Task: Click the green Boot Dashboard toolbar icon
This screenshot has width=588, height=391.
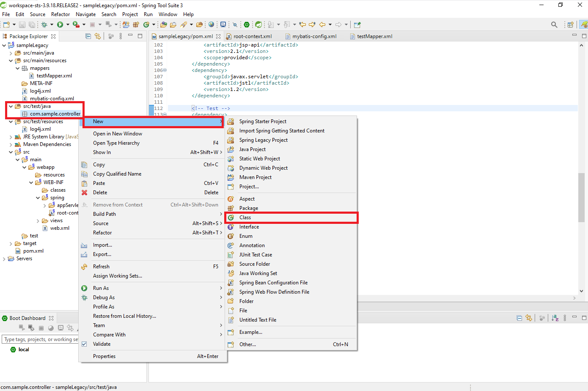Action: tap(247, 25)
